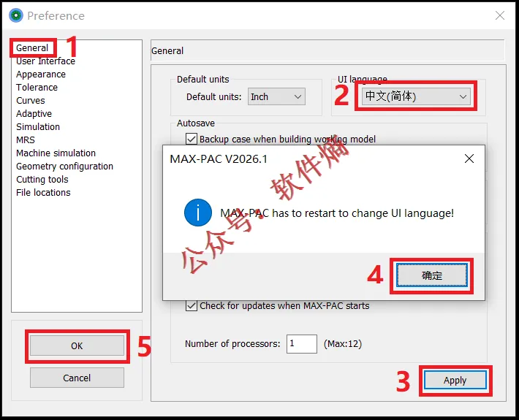
Task: Open the Tolerance settings
Action: tap(37, 88)
